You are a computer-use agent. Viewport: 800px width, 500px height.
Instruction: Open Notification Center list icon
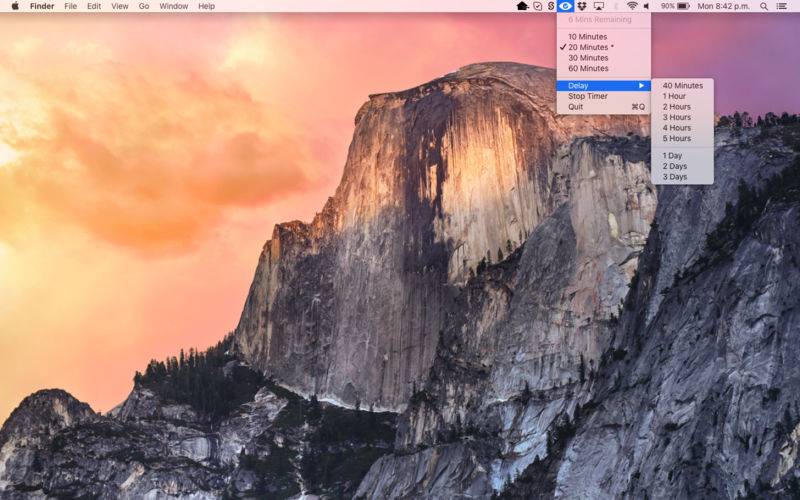781,6
